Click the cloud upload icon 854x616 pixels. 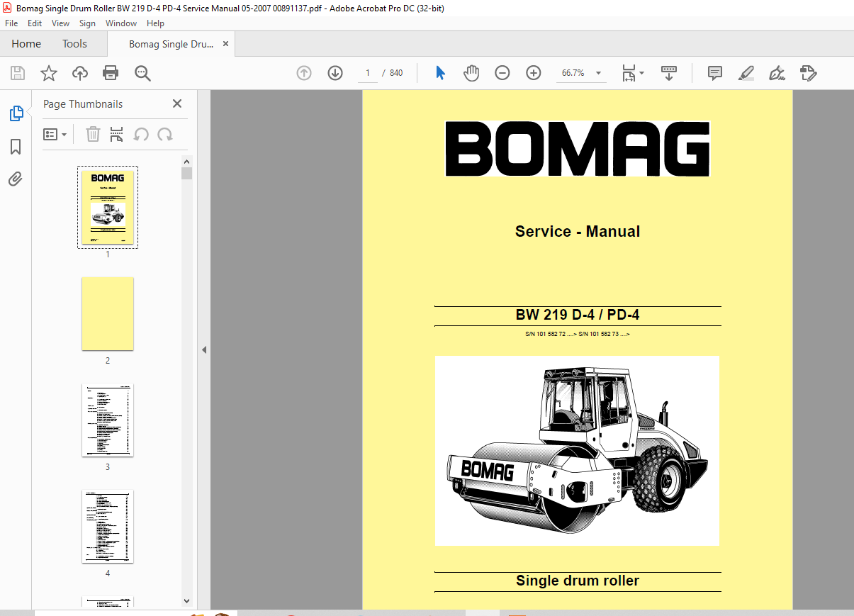pos(79,73)
